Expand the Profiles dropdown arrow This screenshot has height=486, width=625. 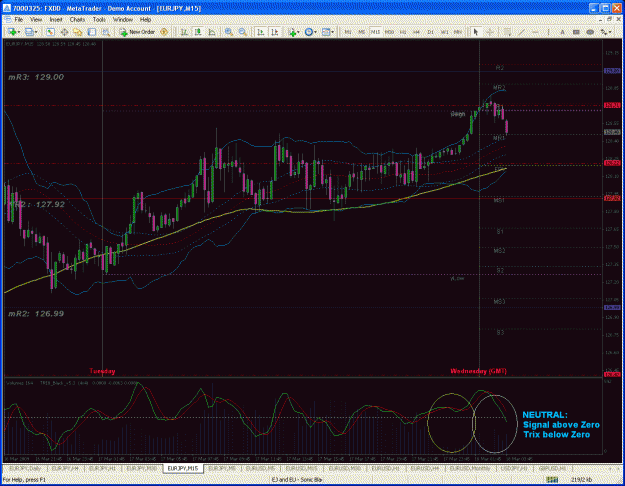coord(36,32)
